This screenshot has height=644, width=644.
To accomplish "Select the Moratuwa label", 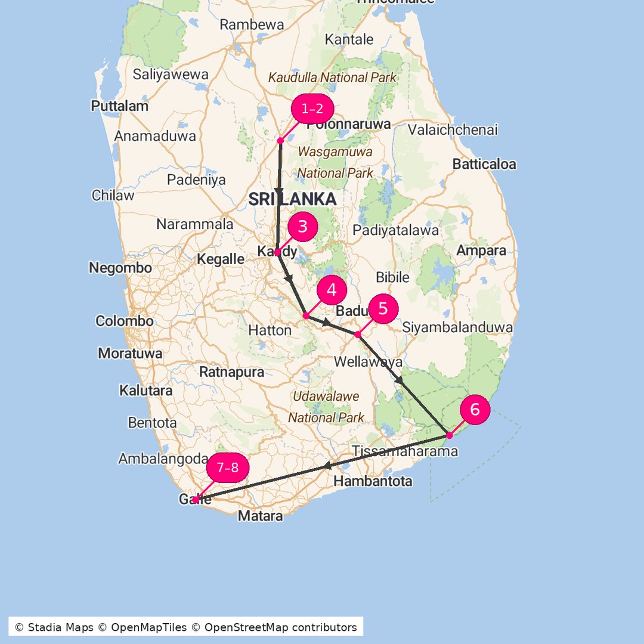I will [x=130, y=353].
